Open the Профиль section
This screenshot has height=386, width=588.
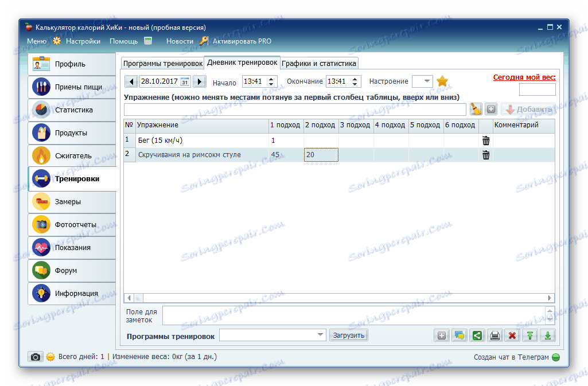[x=72, y=64]
